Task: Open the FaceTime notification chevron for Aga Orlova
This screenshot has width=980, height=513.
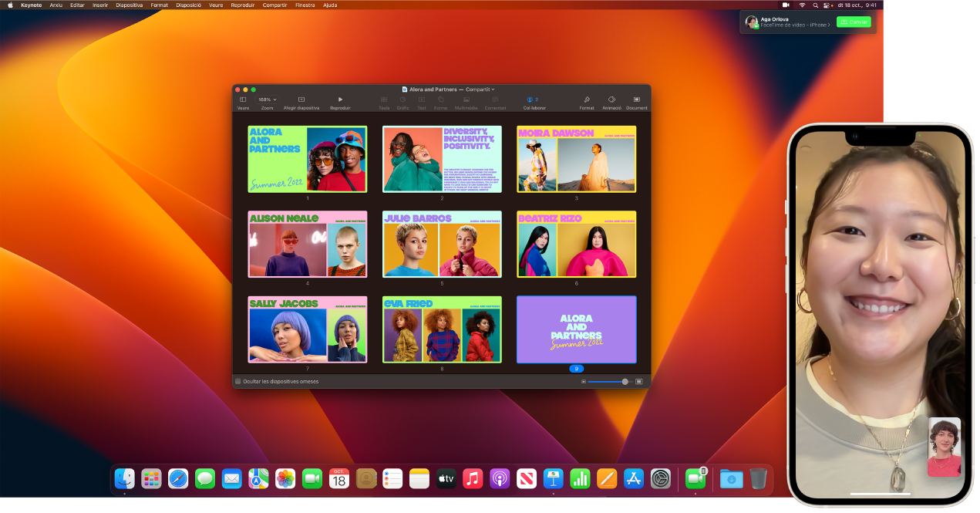Action: tap(827, 25)
